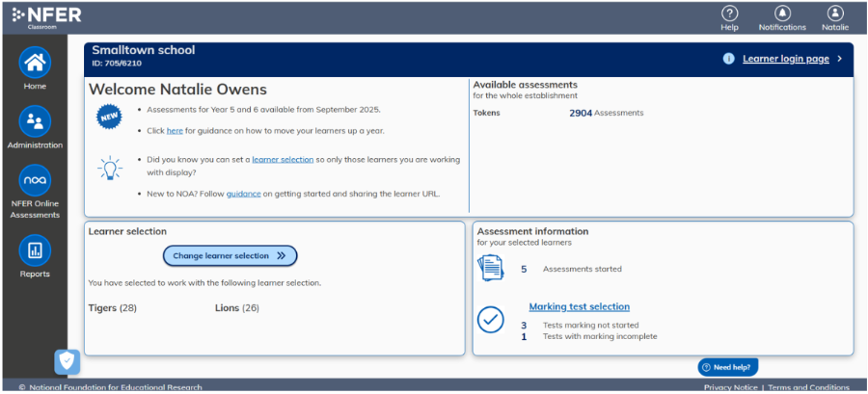Click the Help question mark icon

pos(730,13)
